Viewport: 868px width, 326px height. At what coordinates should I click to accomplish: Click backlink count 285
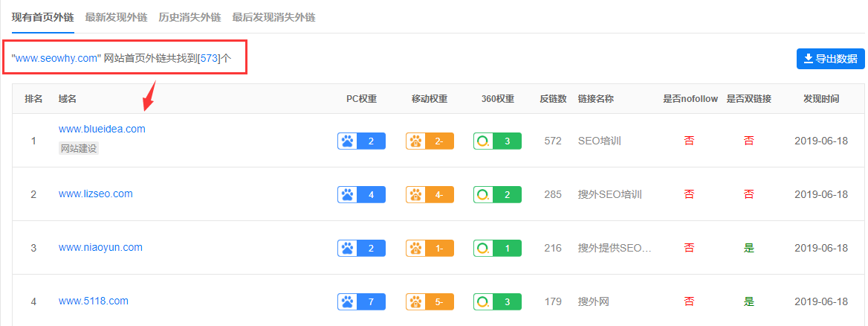coord(553,194)
